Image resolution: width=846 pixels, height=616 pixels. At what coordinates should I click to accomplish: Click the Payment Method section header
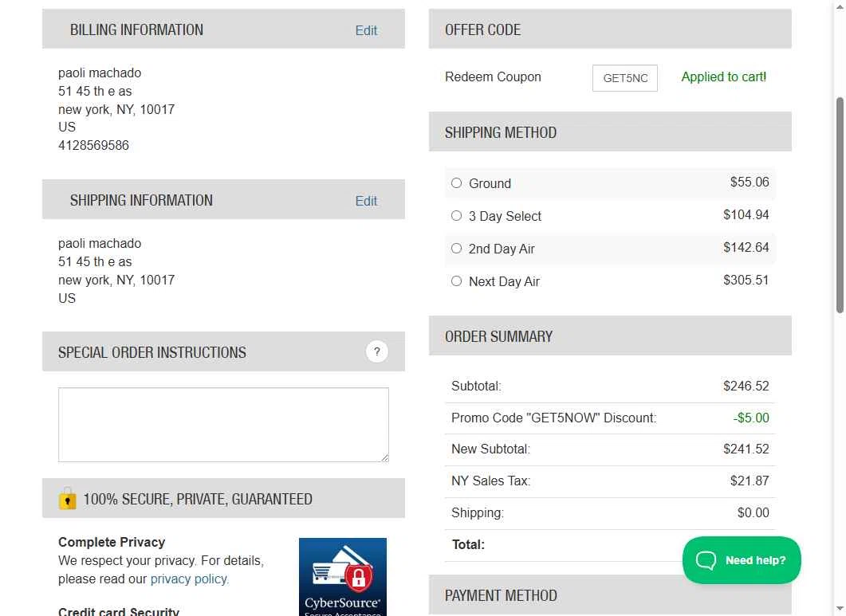[x=610, y=595]
